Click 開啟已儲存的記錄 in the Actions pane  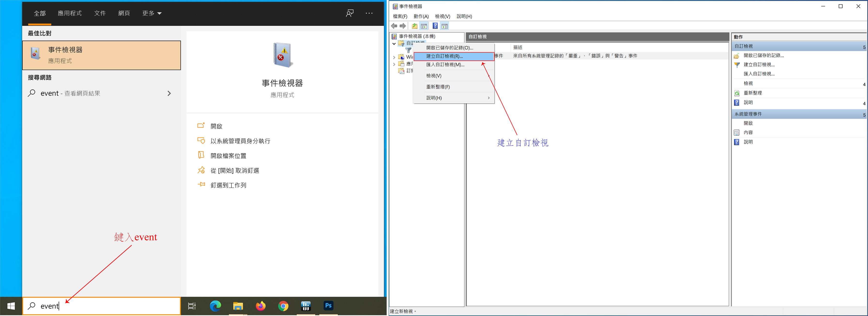764,55
